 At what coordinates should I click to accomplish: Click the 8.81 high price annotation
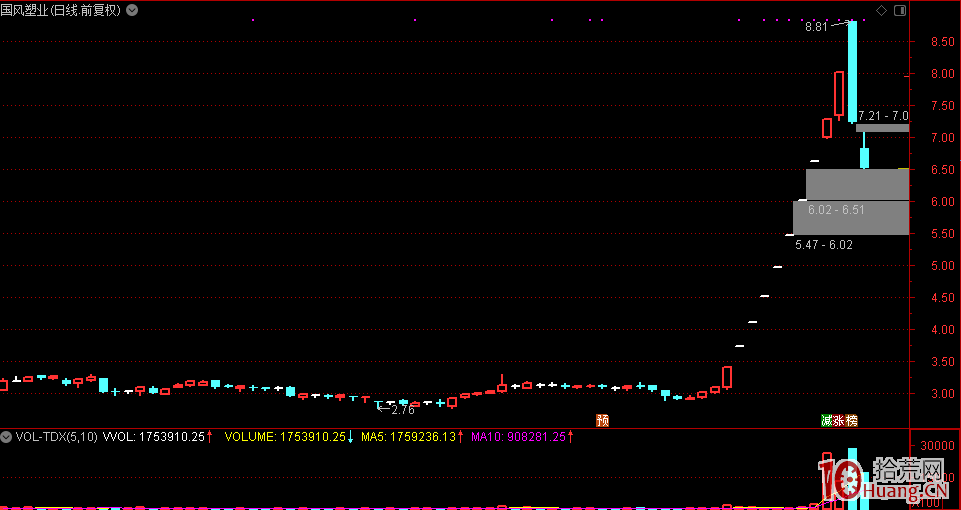coord(817,27)
